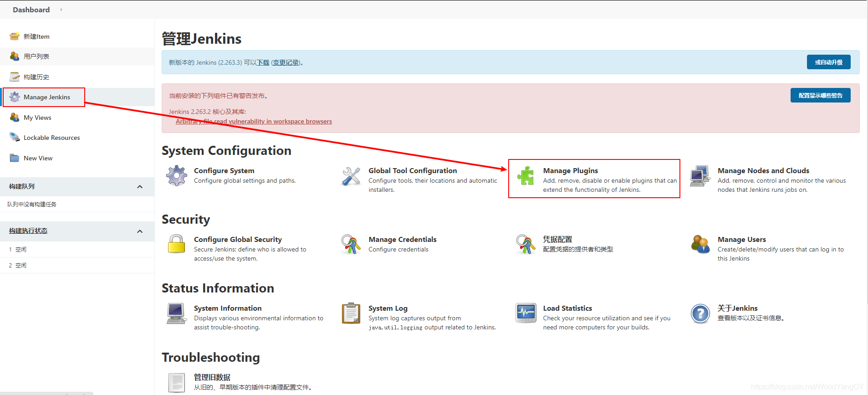Screen dimensions: 868x395
Task: Click executor 2 空闲 row
Action: (x=77, y=265)
